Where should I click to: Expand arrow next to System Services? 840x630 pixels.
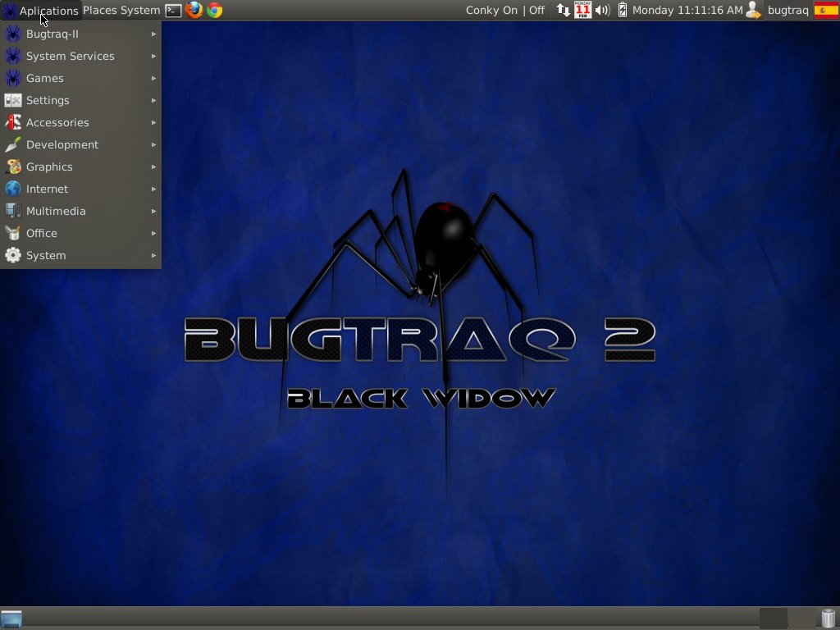[153, 57]
